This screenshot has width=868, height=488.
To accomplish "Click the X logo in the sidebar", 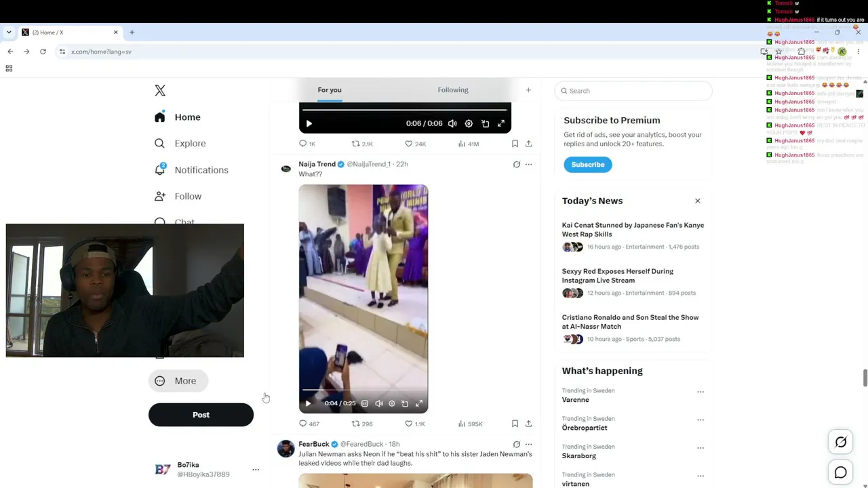I will point(160,91).
